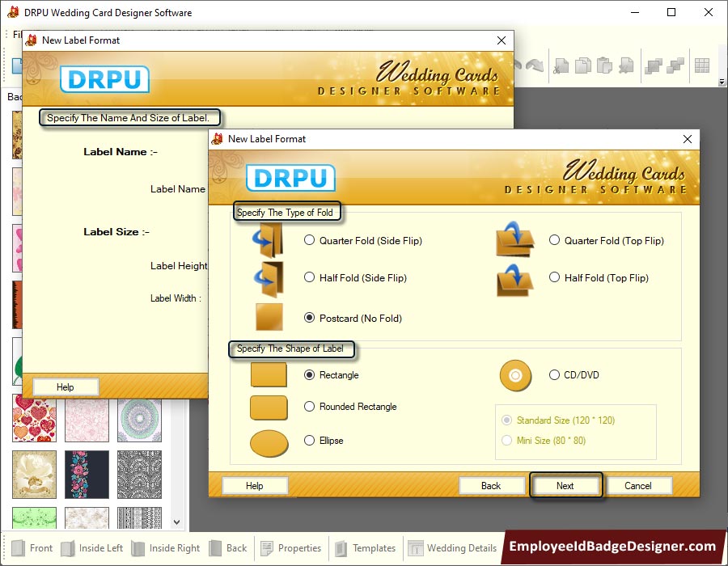The height and width of the screenshot is (566, 728).
Task: Pick the pink floral lace background thumbnail
Action: click(87, 420)
